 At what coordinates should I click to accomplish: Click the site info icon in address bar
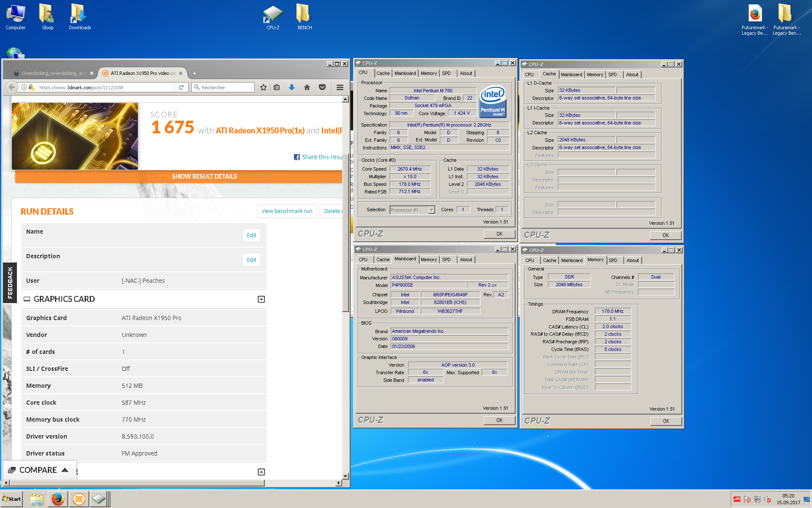(x=24, y=87)
